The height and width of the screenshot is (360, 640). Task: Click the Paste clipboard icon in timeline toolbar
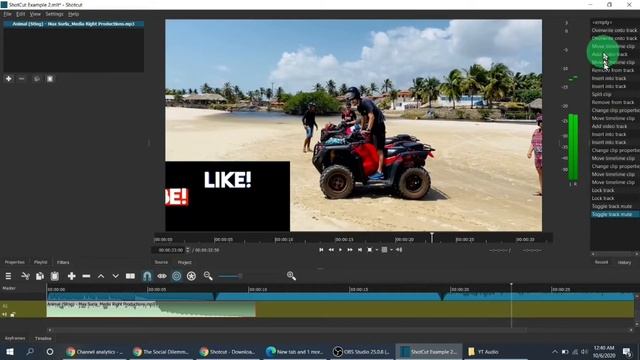coord(55,276)
